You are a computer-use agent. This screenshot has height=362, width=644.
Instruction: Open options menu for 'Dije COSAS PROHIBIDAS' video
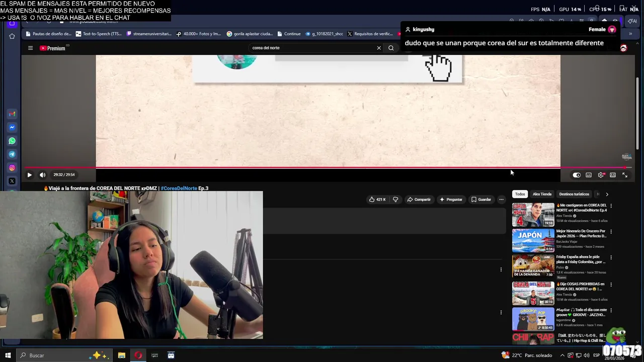(611, 285)
